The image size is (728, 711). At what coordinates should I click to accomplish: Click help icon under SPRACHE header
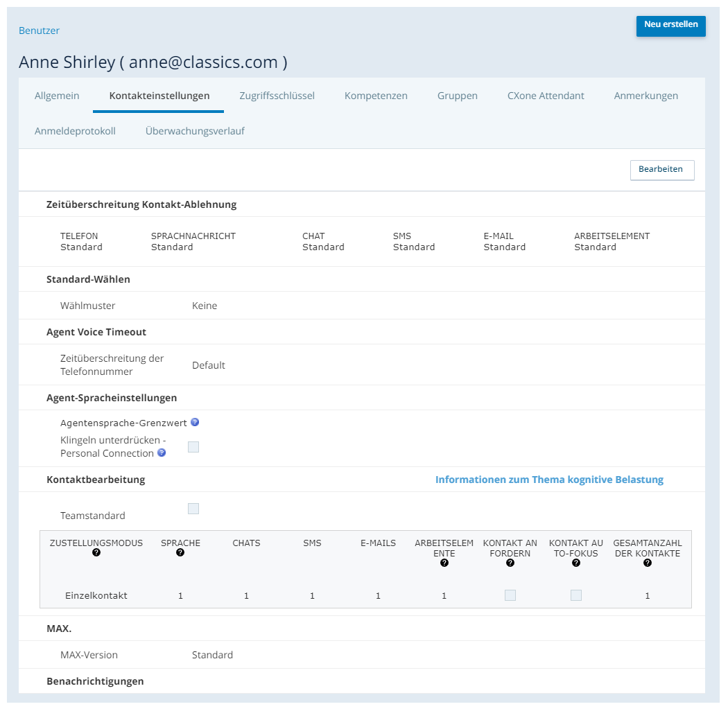[180, 552]
